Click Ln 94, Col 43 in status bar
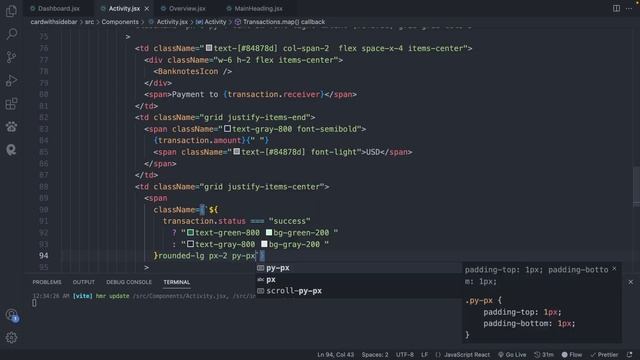Viewport: 640px width, 360px height. point(336,355)
